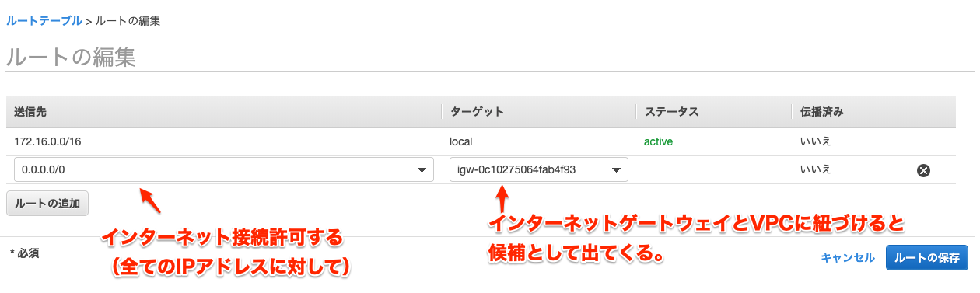Click into the 0.0.0.0/0 destination field

tap(224, 170)
